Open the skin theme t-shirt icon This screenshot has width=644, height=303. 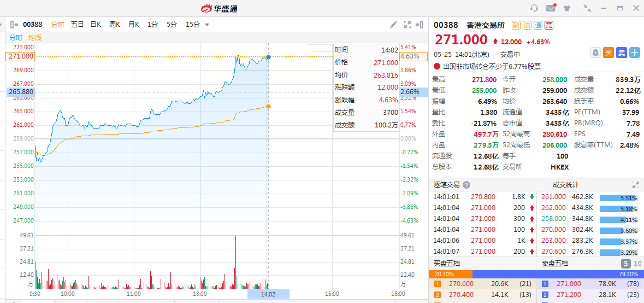tap(567, 8)
